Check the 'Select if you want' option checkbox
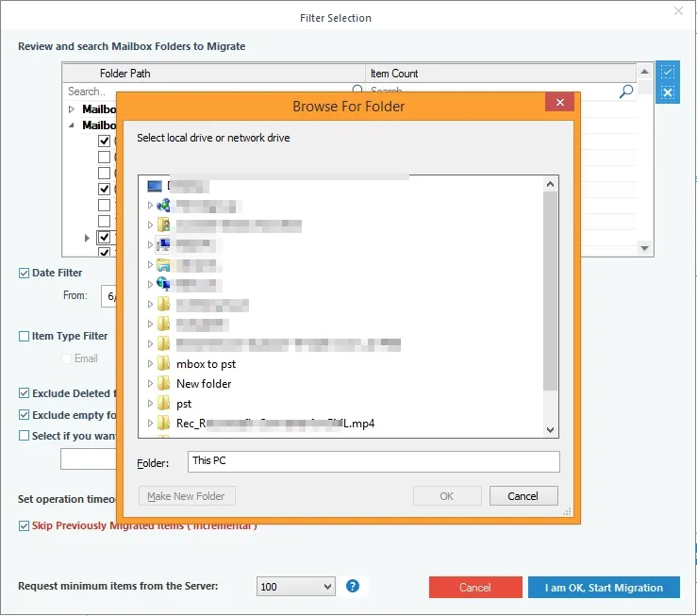Screen dimensions: 697x616 24,436
